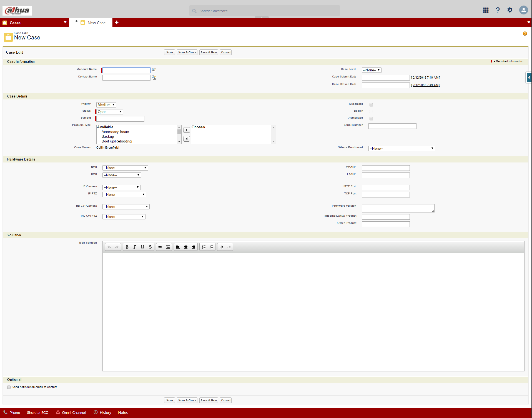532x418 pixels.
Task: Check the Escalated checkbox
Action: point(371,105)
